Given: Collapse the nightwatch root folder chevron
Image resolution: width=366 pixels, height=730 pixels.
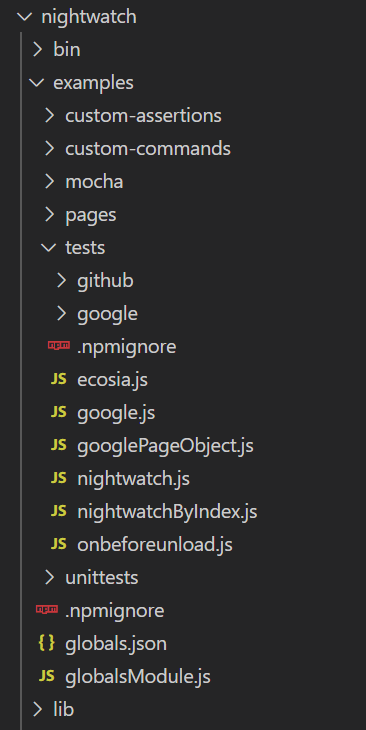Looking at the screenshot, I should click(x=25, y=17).
